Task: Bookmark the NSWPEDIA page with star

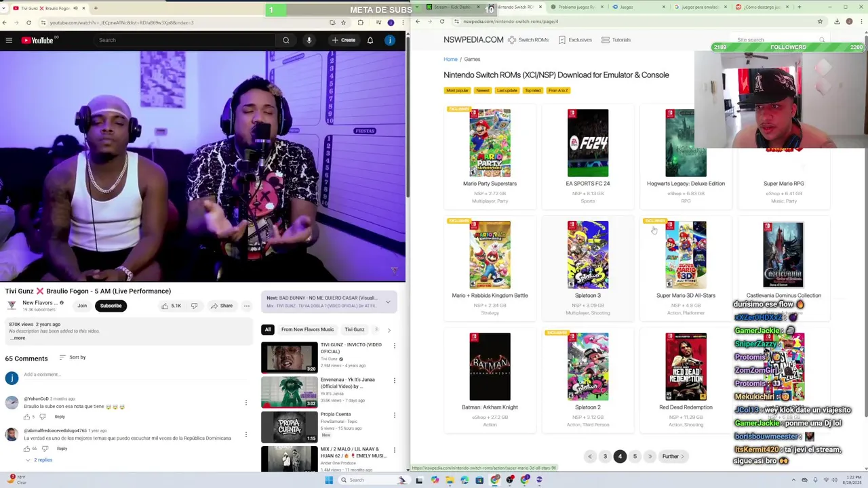Action: [x=820, y=21]
